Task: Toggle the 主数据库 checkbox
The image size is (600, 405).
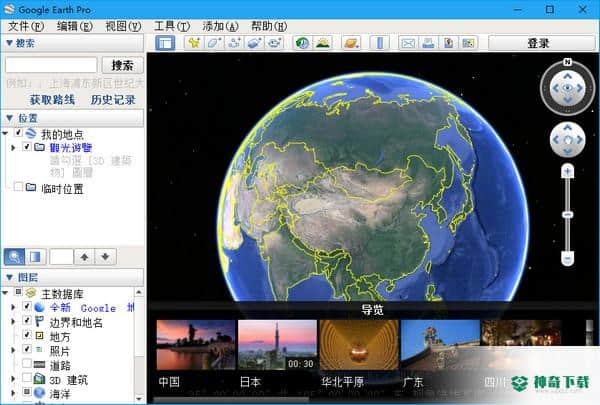Action: tap(18, 292)
